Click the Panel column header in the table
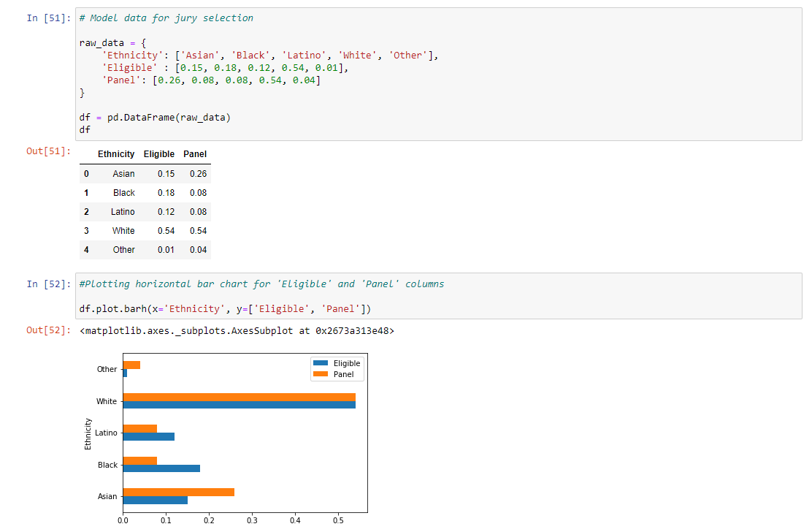Viewport: 812px width, 532px height. point(194,154)
